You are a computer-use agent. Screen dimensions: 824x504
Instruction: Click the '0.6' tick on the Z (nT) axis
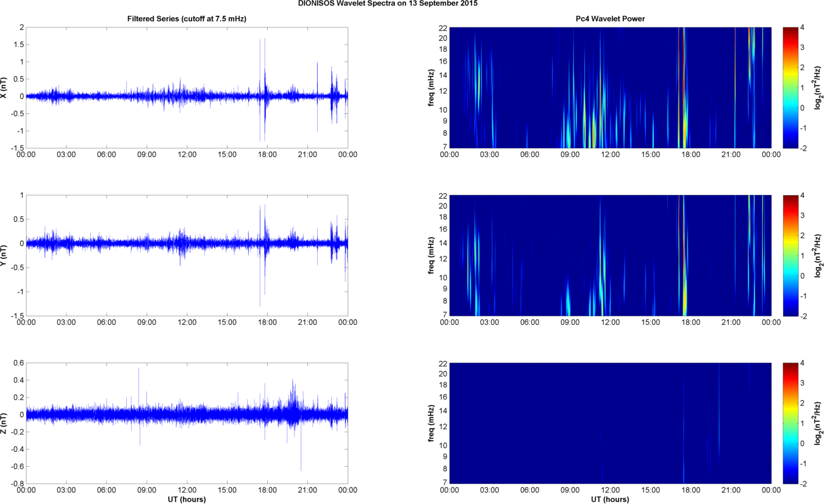pos(18,363)
